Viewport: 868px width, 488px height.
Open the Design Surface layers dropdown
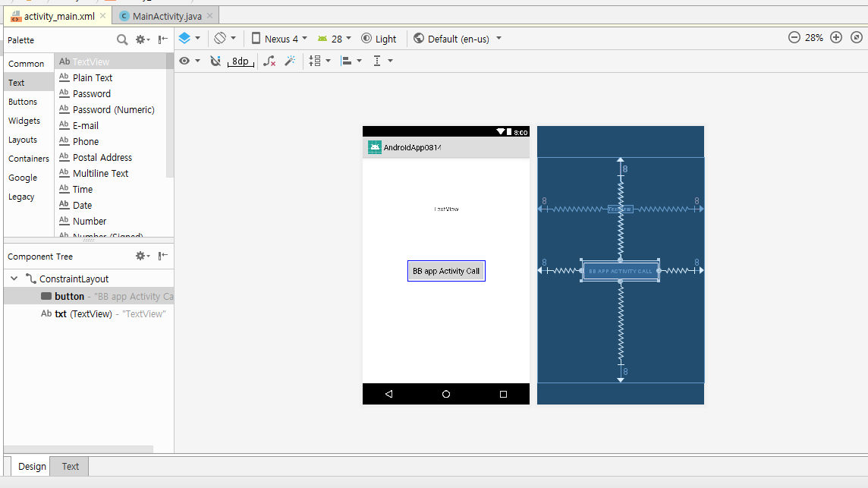190,38
